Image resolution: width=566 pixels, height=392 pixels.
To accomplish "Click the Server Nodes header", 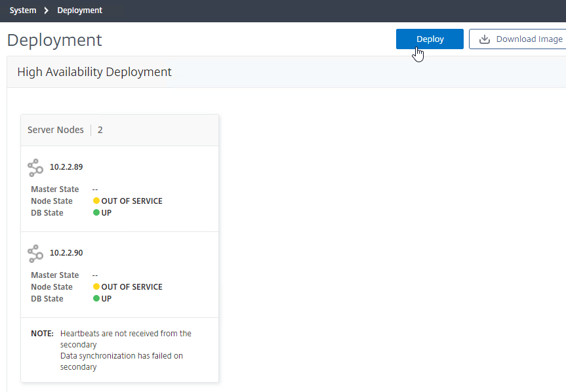I will coord(56,130).
